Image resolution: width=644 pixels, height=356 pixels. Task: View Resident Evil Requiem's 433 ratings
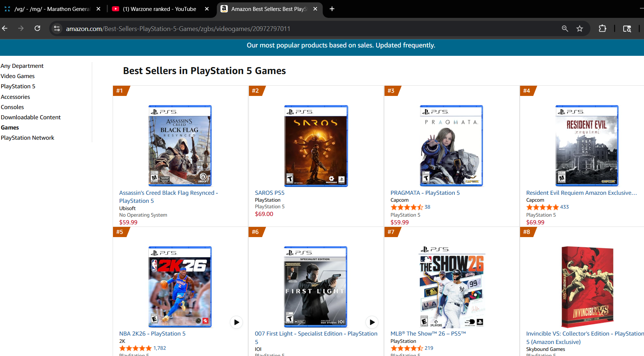pyautogui.click(x=547, y=207)
